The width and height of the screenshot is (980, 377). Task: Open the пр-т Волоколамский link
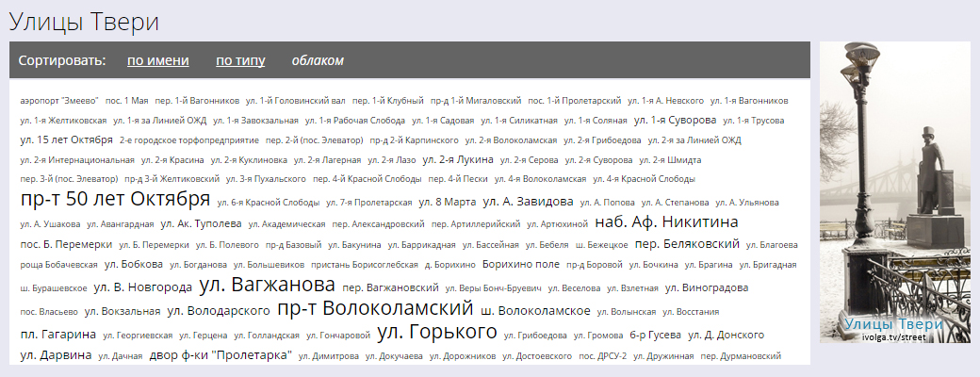(x=375, y=308)
